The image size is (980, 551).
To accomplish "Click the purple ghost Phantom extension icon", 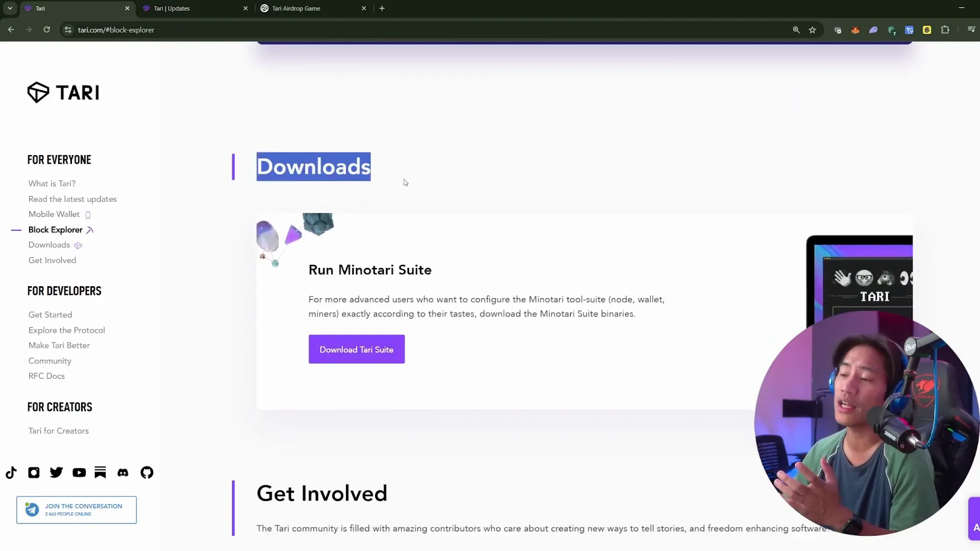I will pyautogui.click(x=873, y=30).
